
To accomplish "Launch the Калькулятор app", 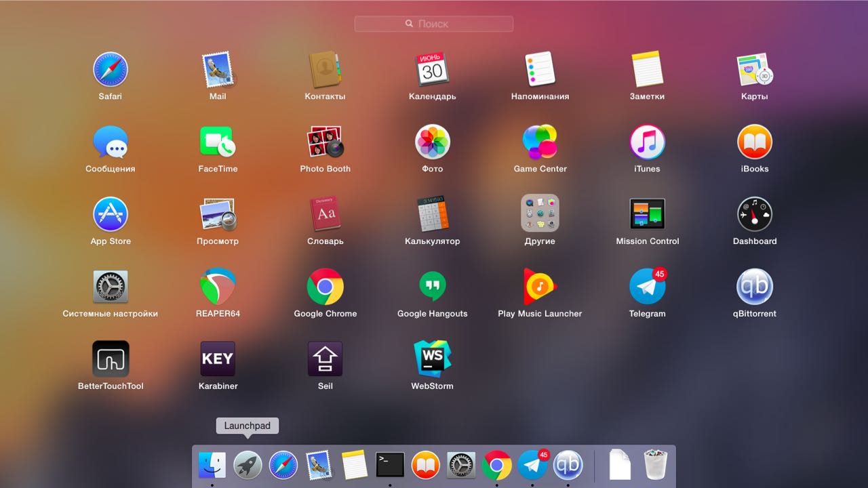I will 432,215.
